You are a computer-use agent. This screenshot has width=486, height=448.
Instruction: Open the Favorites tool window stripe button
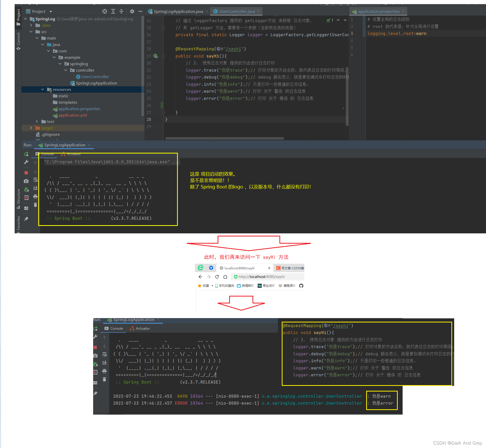pos(18,224)
